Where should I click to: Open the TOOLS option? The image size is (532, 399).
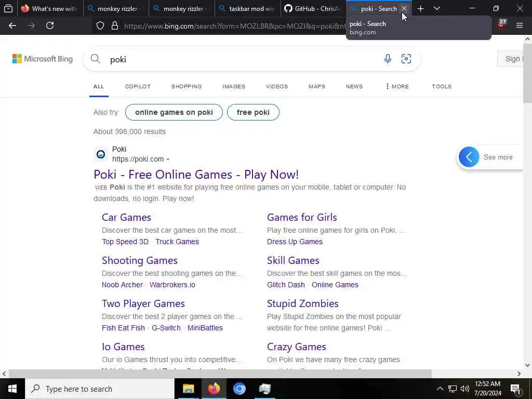(x=442, y=87)
